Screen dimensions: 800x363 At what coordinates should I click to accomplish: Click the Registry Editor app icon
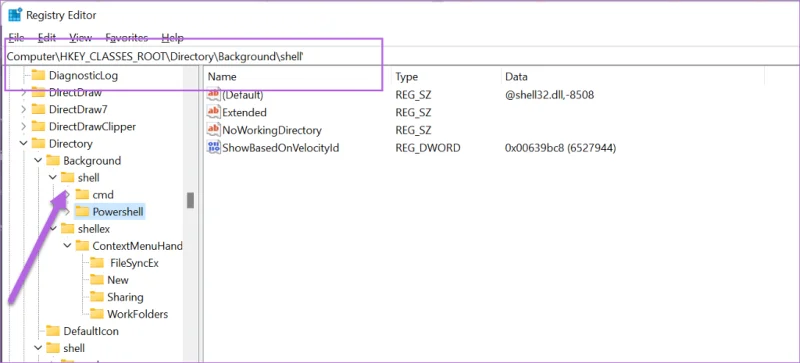click(x=15, y=15)
